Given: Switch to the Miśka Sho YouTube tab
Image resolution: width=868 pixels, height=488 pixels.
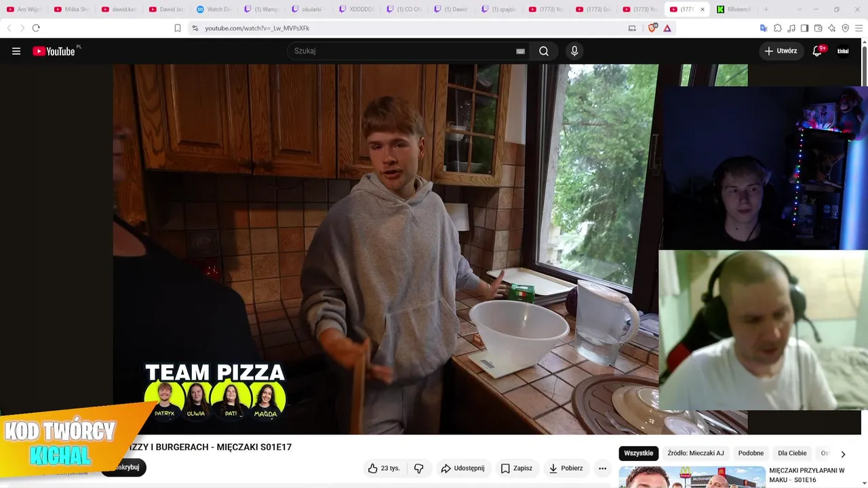Looking at the screenshot, I should (x=72, y=9).
